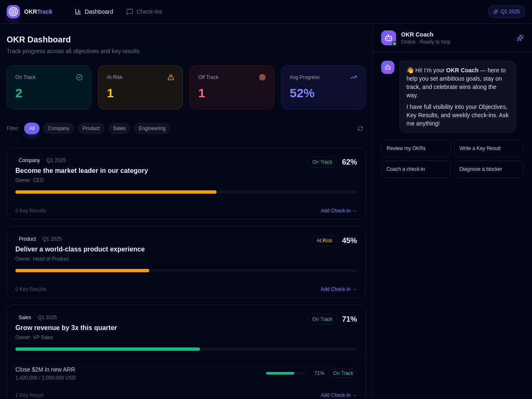Screen dimensions: 532x399
Task: Add Check-in for market leader objective
Action: pyautogui.click(x=339, y=211)
